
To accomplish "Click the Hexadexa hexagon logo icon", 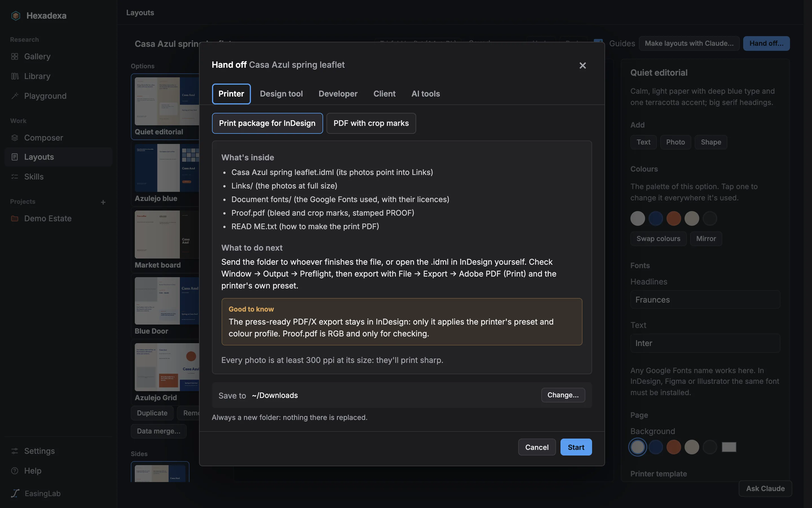I will pos(16,16).
